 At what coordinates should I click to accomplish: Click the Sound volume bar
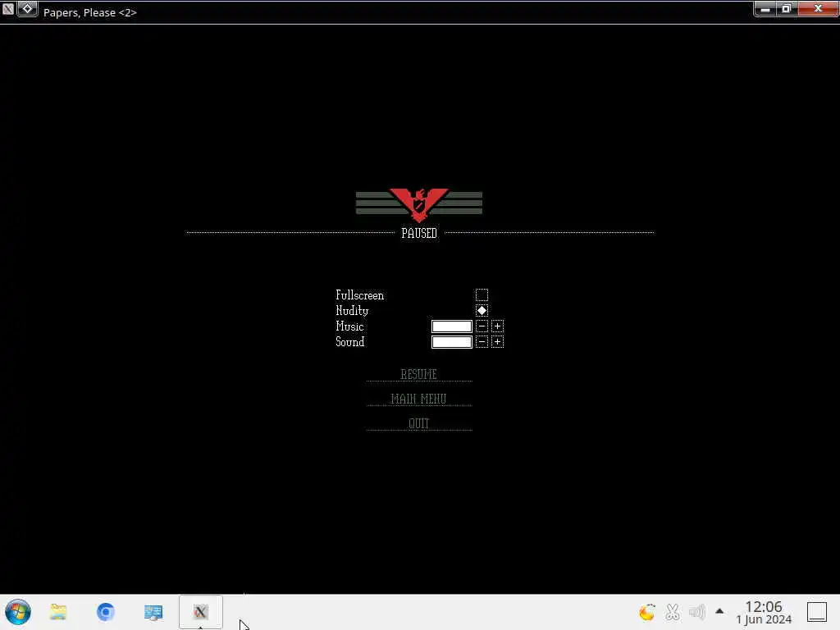coord(452,341)
